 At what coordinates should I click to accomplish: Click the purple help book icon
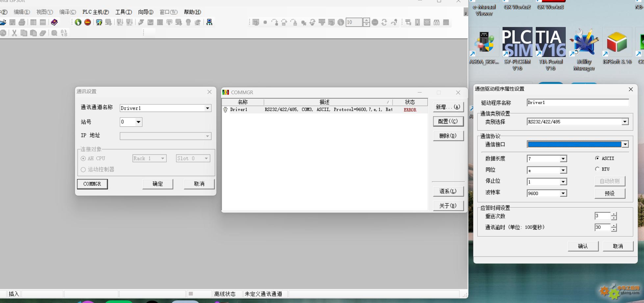[x=54, y=22]
